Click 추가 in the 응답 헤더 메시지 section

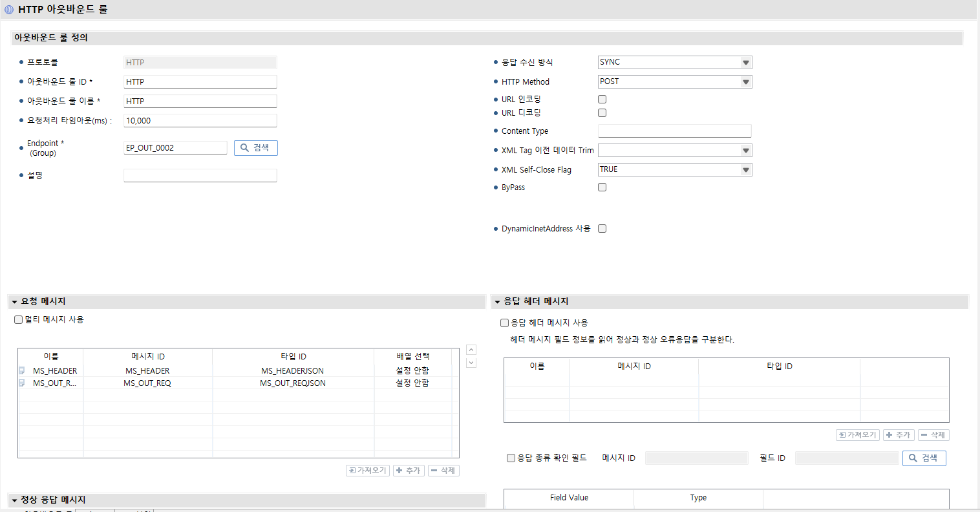tap(898, 434)
